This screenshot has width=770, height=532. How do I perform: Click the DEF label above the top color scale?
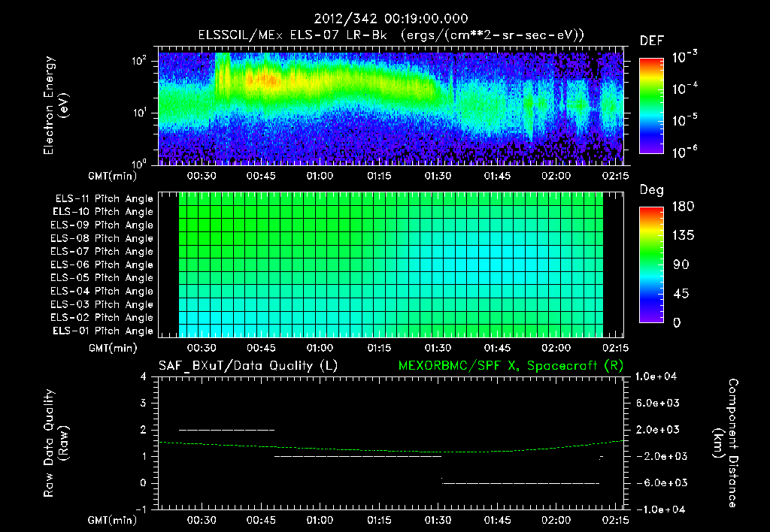point(651,41)
